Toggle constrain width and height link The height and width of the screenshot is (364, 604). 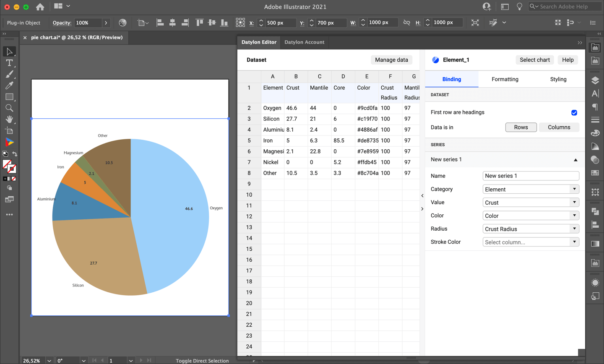(x=406, y=23)
